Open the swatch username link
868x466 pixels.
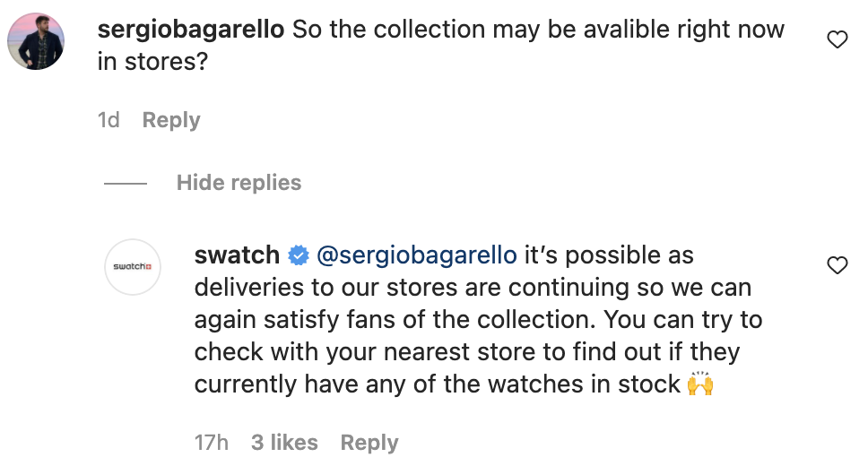[237, 255]
